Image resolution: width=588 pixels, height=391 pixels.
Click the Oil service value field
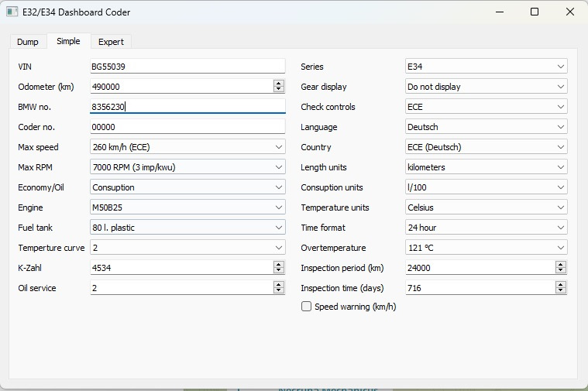click(181, 288)
